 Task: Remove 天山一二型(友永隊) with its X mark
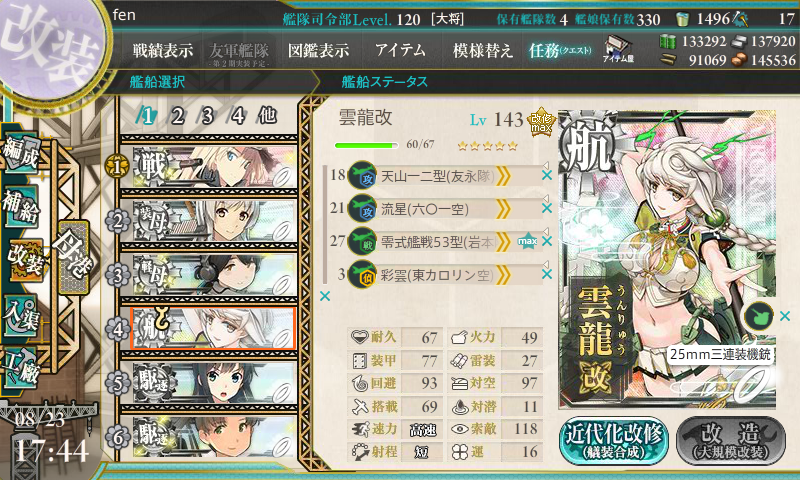click(x=547, y=175)
